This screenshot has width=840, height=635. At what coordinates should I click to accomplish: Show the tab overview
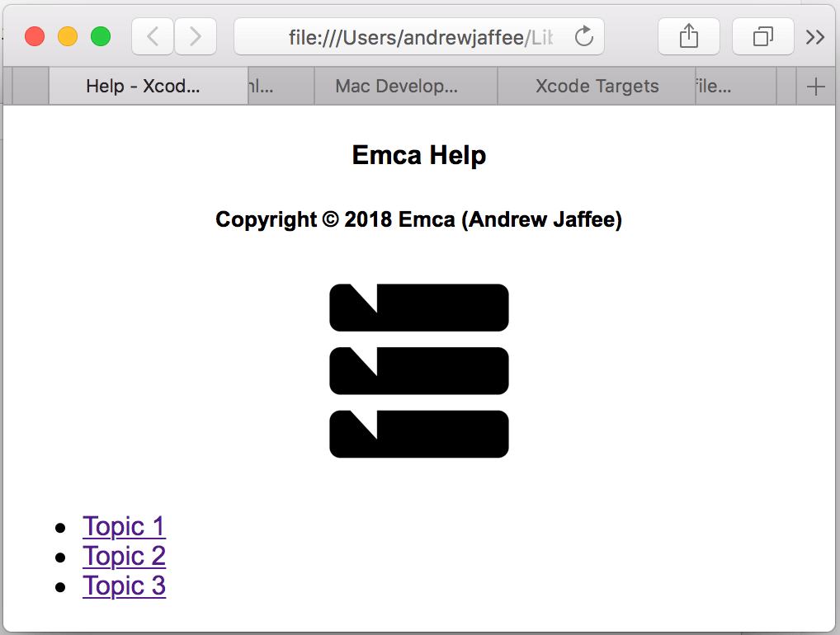pyautogui.click(x=763, y=36)
